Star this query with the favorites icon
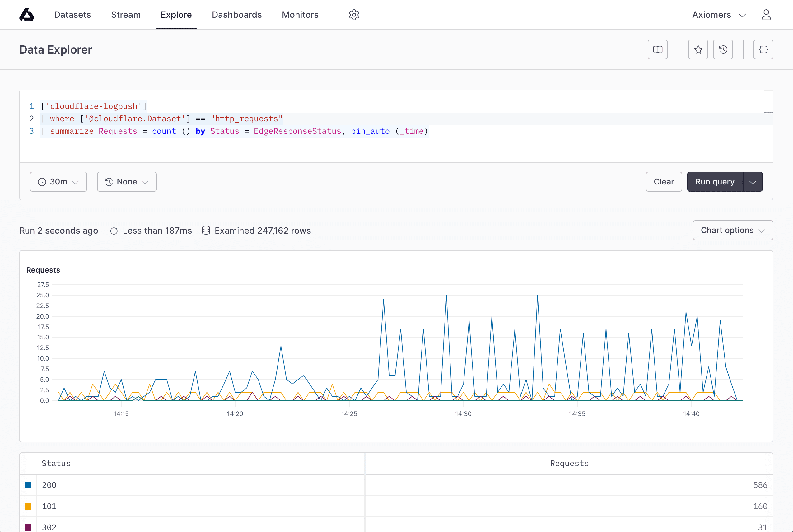The height and width of the screenshot is (532, 793). (698, 49)
